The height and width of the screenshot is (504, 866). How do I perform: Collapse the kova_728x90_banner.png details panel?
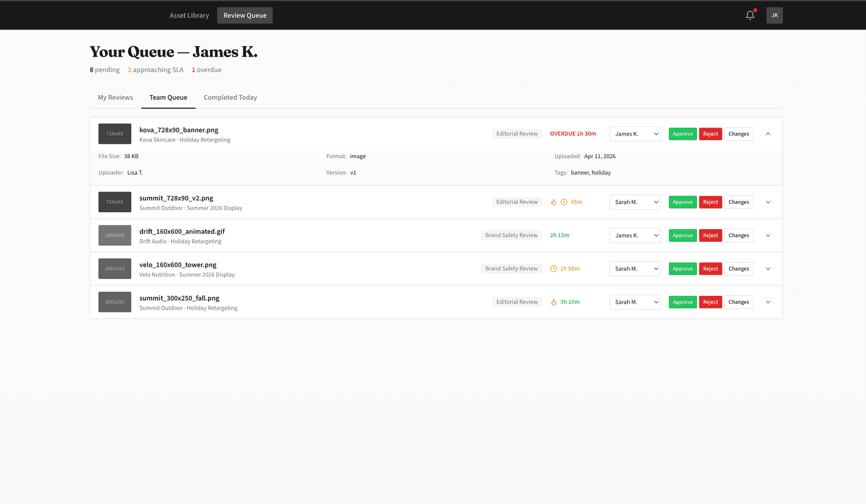pos(767,134)
